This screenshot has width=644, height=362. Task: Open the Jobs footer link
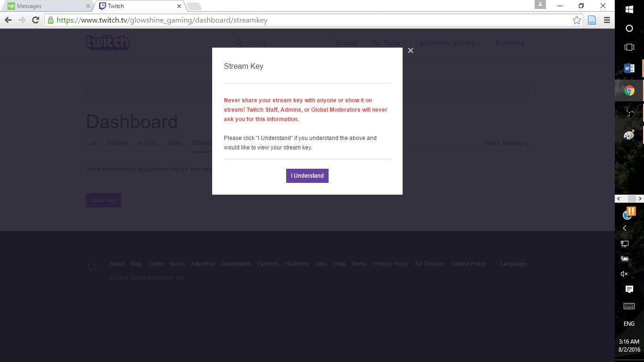tap(321, 264)
